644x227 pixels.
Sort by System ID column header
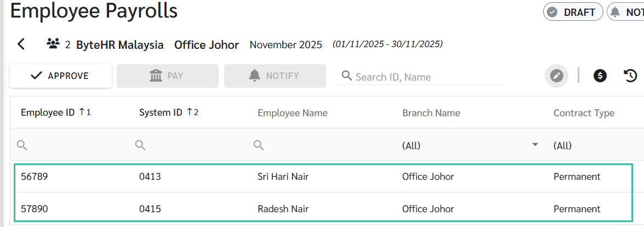(x=161, y=113)
